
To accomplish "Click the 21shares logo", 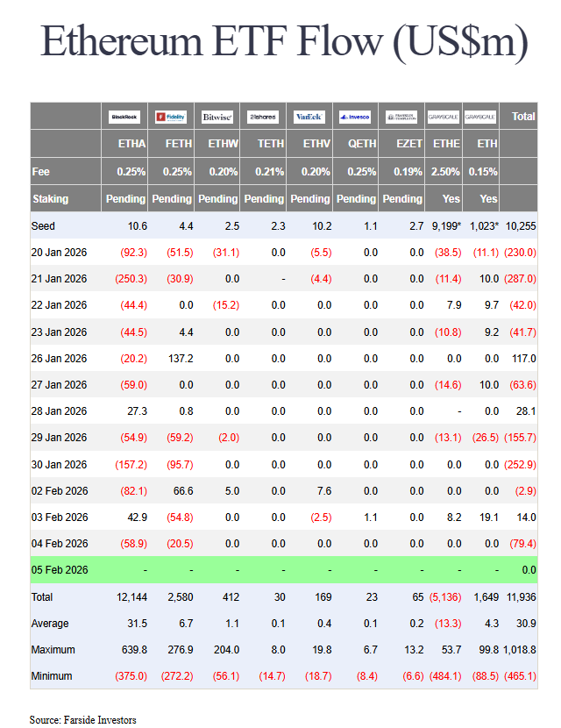I will (263, 117).
